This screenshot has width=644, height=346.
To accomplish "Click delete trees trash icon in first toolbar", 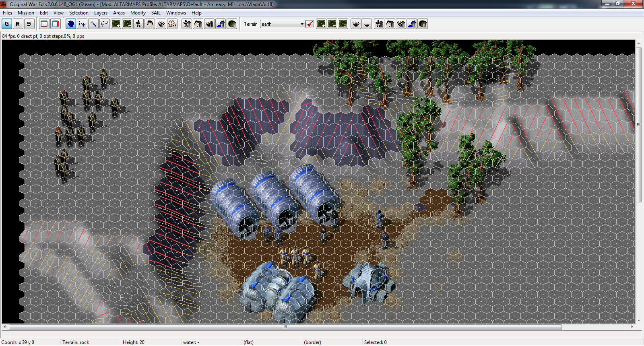I will point(198,24).
